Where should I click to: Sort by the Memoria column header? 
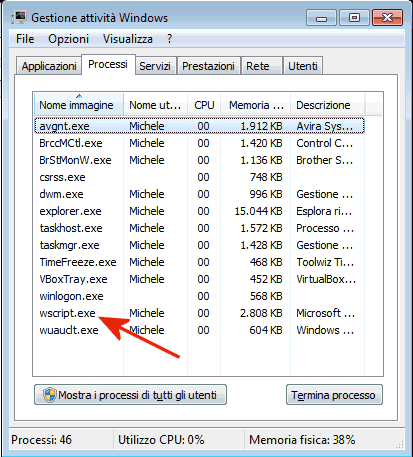[x=256, y=105]
